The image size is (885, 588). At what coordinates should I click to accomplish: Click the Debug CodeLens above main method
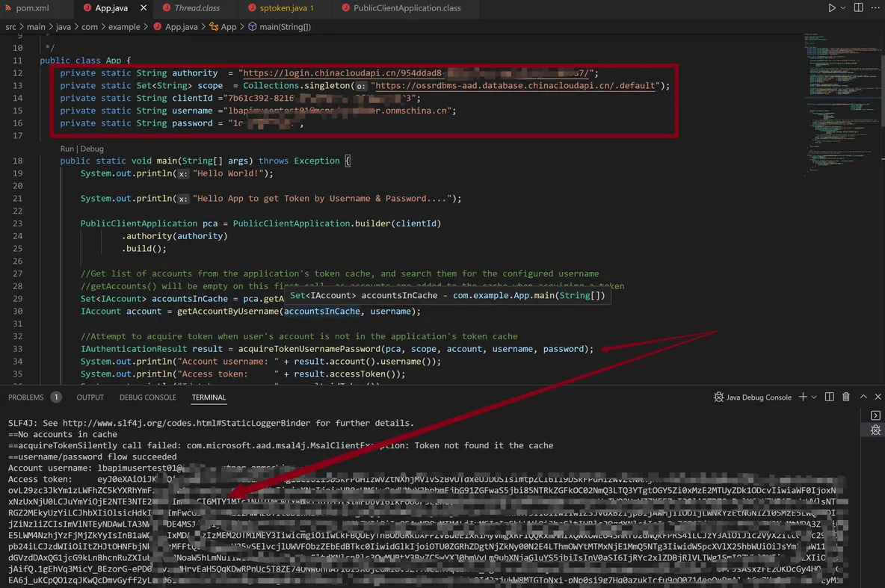tap(92, 149)
